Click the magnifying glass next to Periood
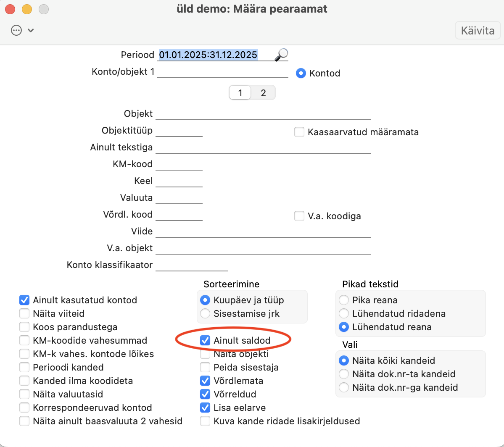Image resolution: width=504 pixels, height=447 pixels. point(281,55)
